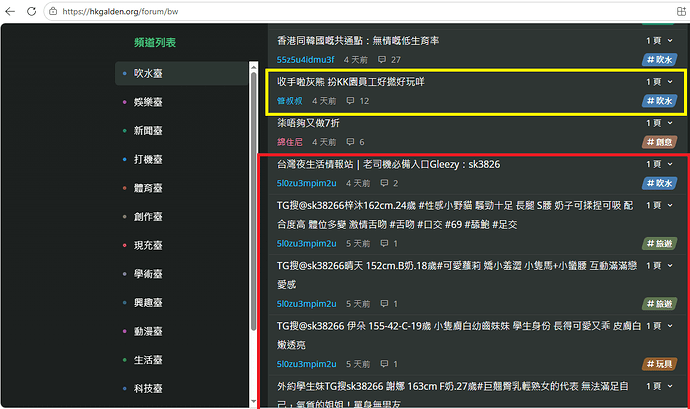This screenshot has width=690, height=409.
Task: Click the #吹水 tag on the Gleezy thread
Action: [x=659, y=183]
